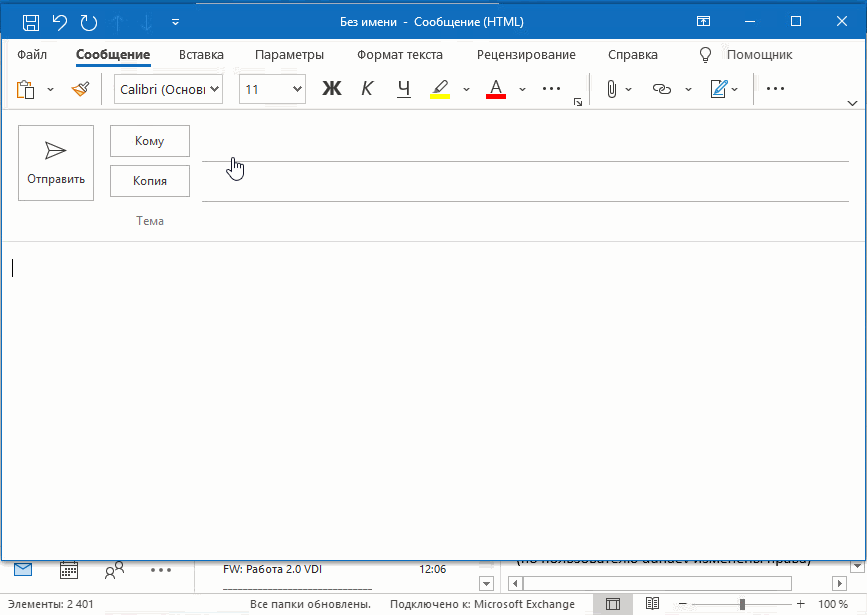867x615 pixels.
Task: Toggle italic formatting (К)
Action: tap(367, 88)
